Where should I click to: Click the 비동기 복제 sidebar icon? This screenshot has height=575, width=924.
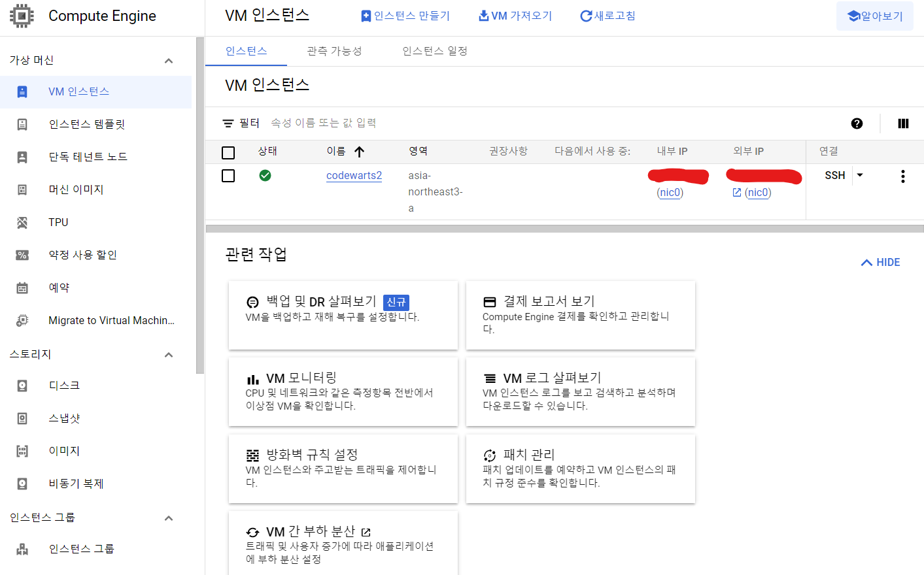tap(22, 484)
